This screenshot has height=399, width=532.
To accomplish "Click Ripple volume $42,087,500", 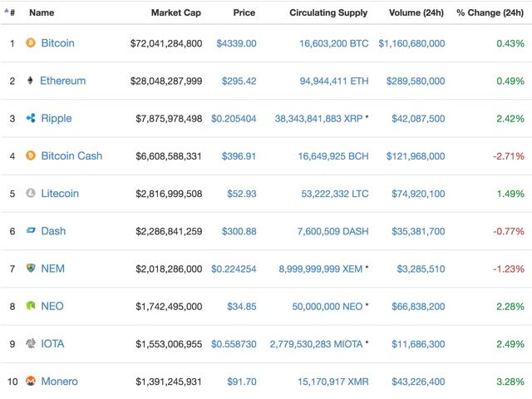I will (418, 119).
